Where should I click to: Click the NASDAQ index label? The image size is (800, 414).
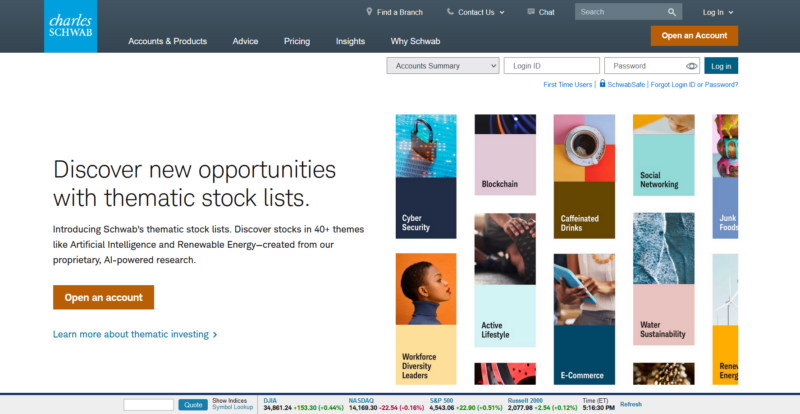coord(361,401)
